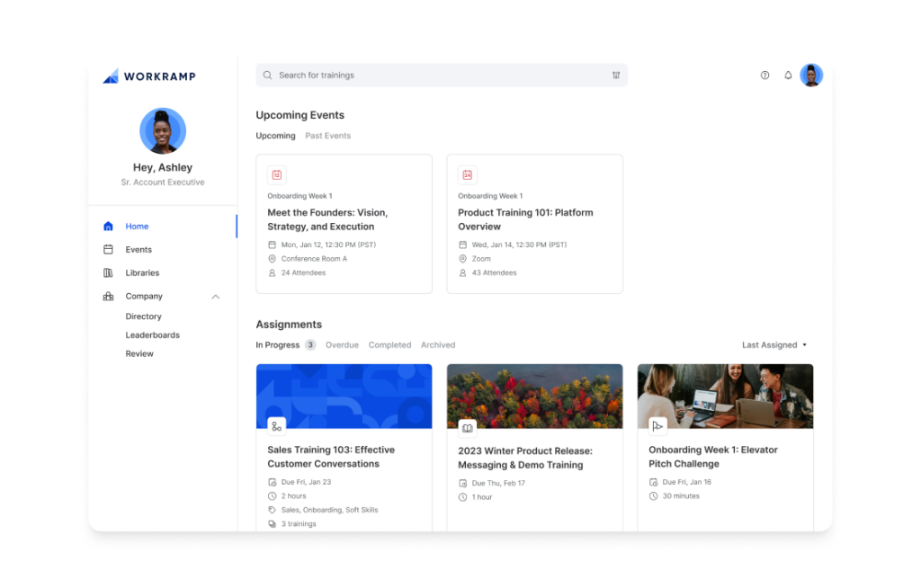
Task: Select the Upcoming events tab
Action: [275, 136]
